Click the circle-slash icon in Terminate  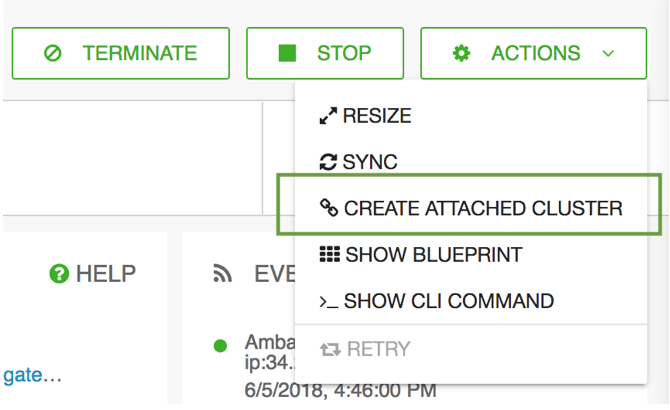[53, 53]
